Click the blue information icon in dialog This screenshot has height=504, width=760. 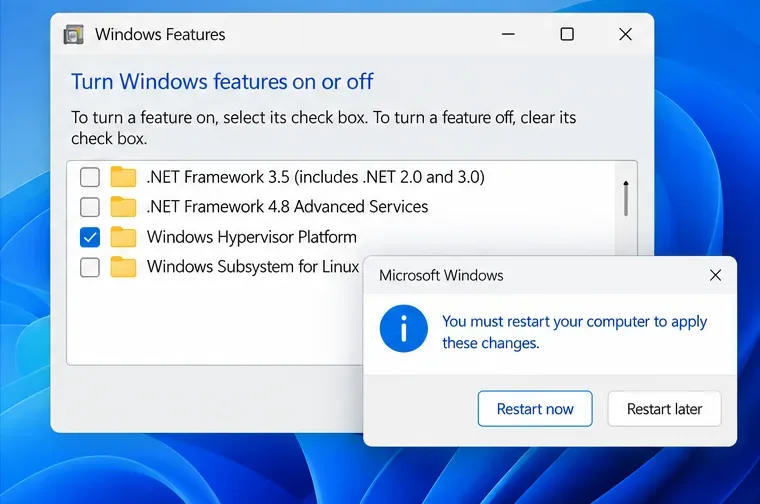click(x=404, y=329)
